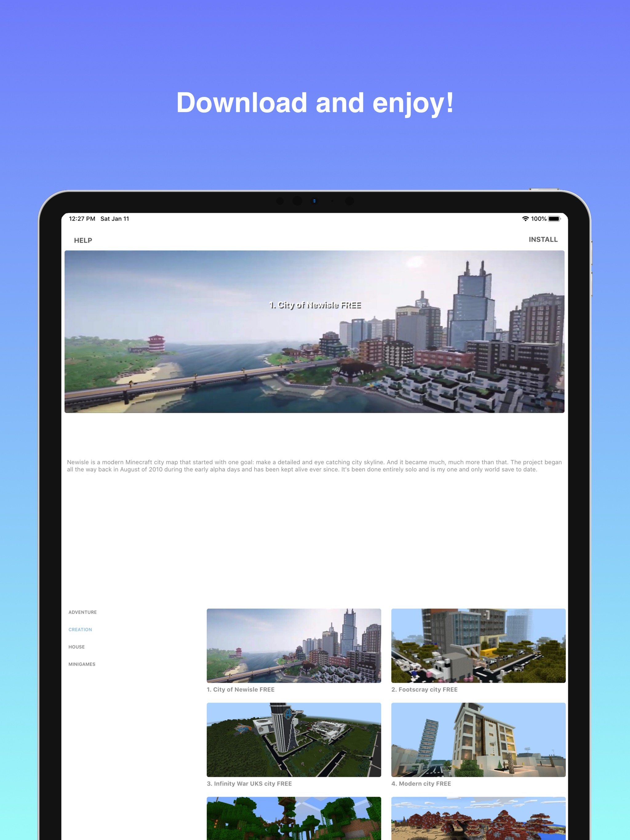The width and height of the screenshot is (630, 840).
Task: Tap the HELP button
Action: pos(83,240)
